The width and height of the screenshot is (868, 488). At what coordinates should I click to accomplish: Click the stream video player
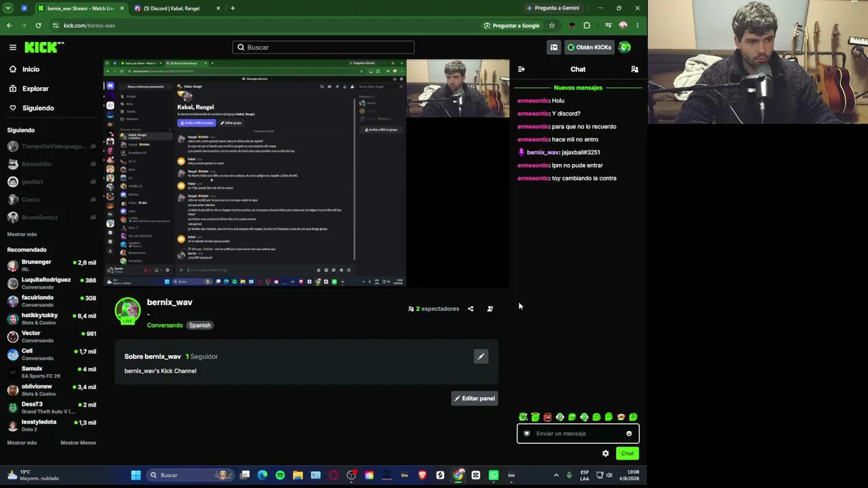tap(307, 174)
